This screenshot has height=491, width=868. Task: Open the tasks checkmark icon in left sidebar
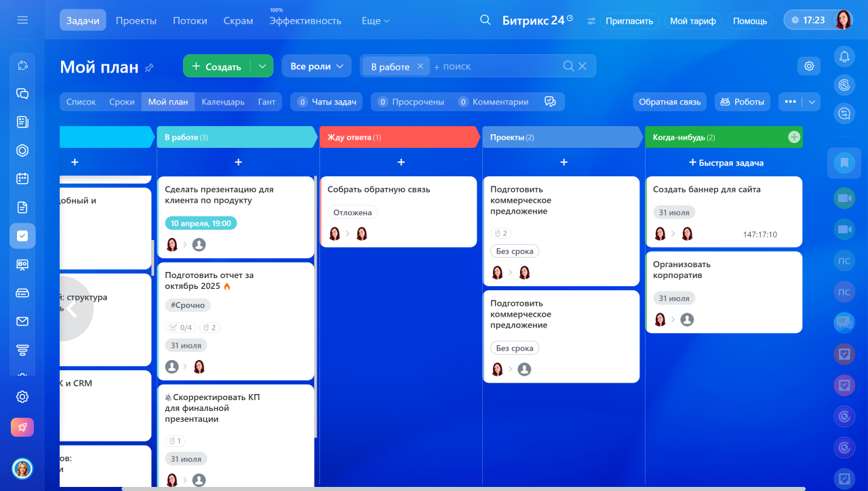click(x=22, y=236)
